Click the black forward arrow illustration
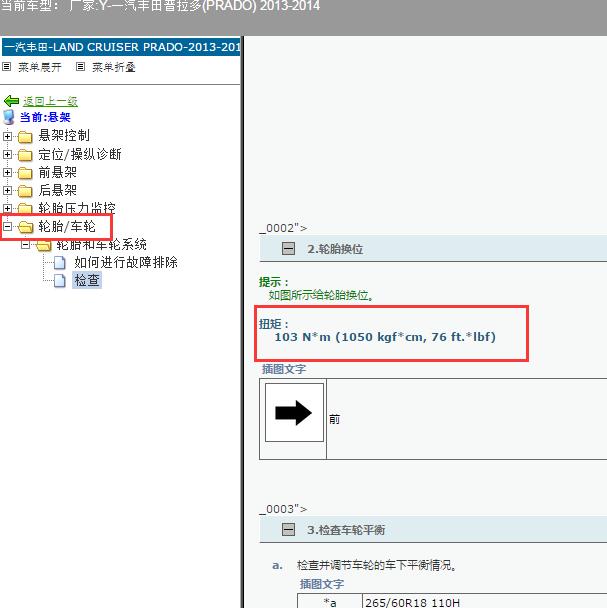Viewport: 607px width, 608px height. (294, 413)
